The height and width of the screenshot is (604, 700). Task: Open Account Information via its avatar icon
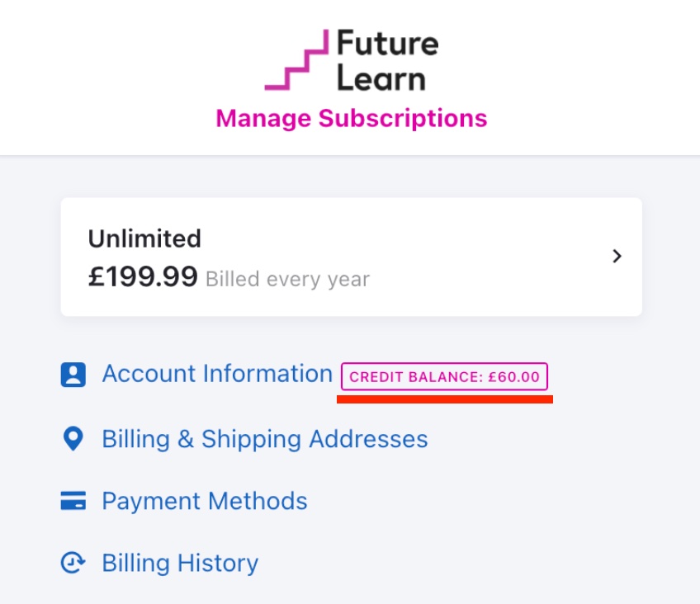(73, 374)
